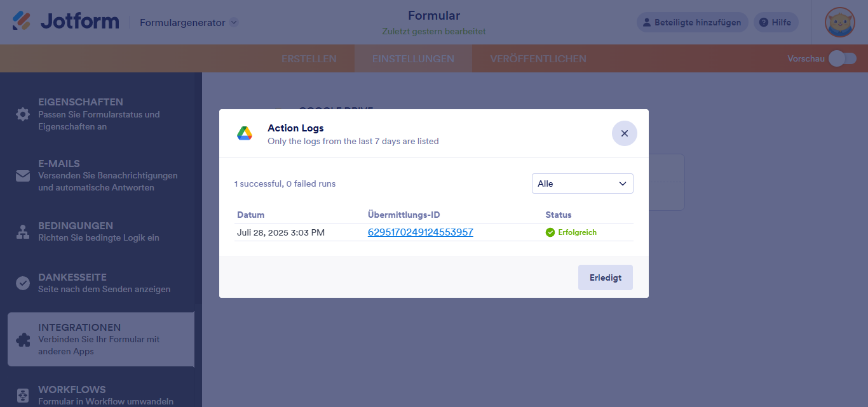The image size is (868, 407).
Task: Click the puzzle piece icon beside INTEGRATIONEN
Action: coord(23,340)
